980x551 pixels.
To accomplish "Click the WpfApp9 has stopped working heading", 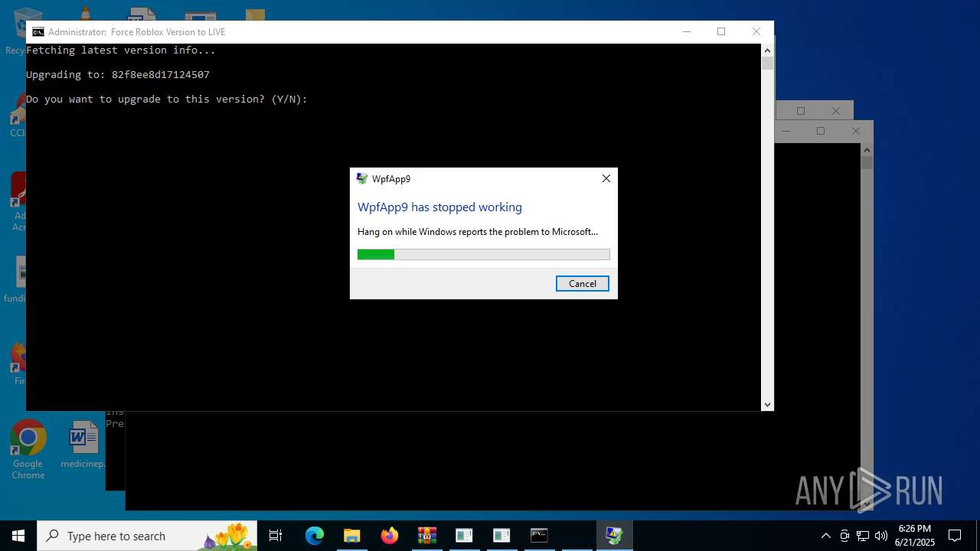I will click(439, 207).
